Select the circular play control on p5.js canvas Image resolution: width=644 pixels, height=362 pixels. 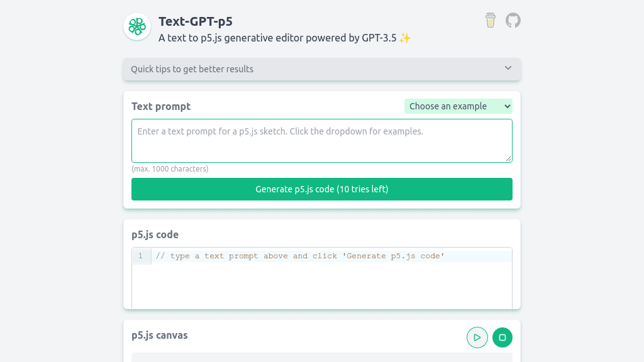(x=477, y=337)
